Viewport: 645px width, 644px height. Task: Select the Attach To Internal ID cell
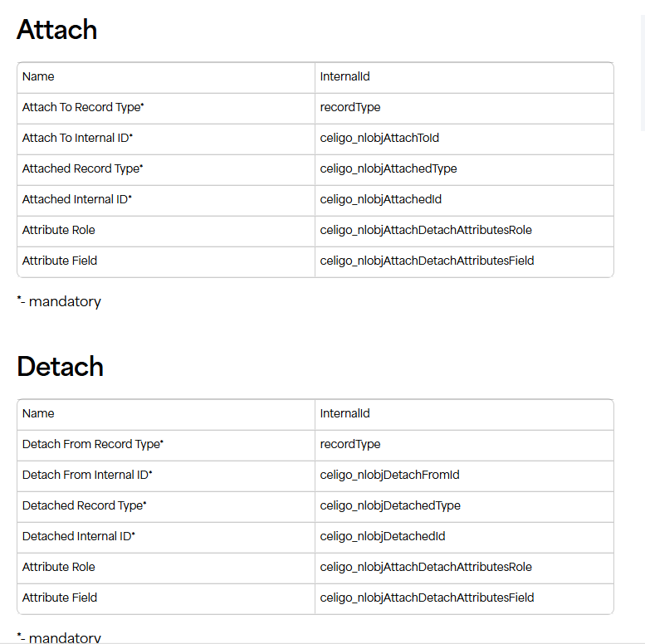(77, 138)
